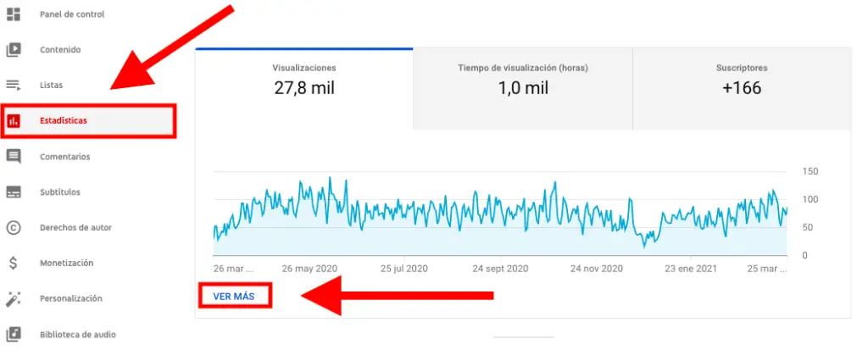The height and width of the screenshot is (350, 868).
Task: Switch to Tiempo de visualización tab
Action: (523, 80)
